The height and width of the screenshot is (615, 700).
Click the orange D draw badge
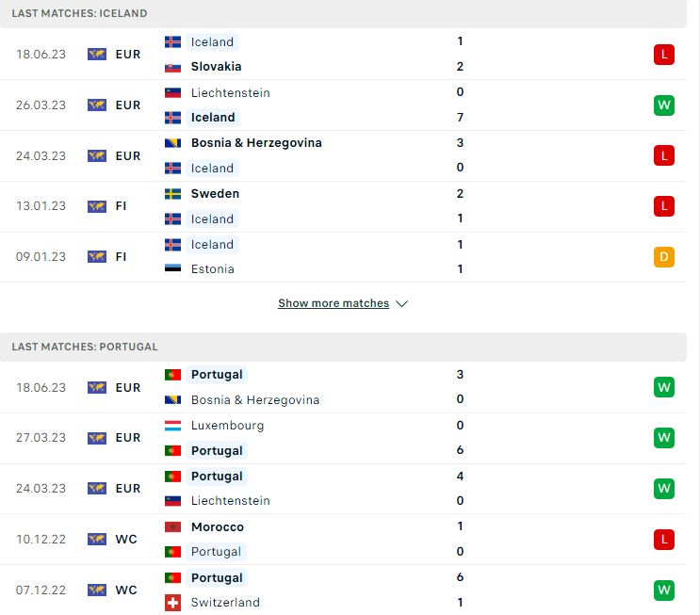pyautogui.click(x=664, y=257)
